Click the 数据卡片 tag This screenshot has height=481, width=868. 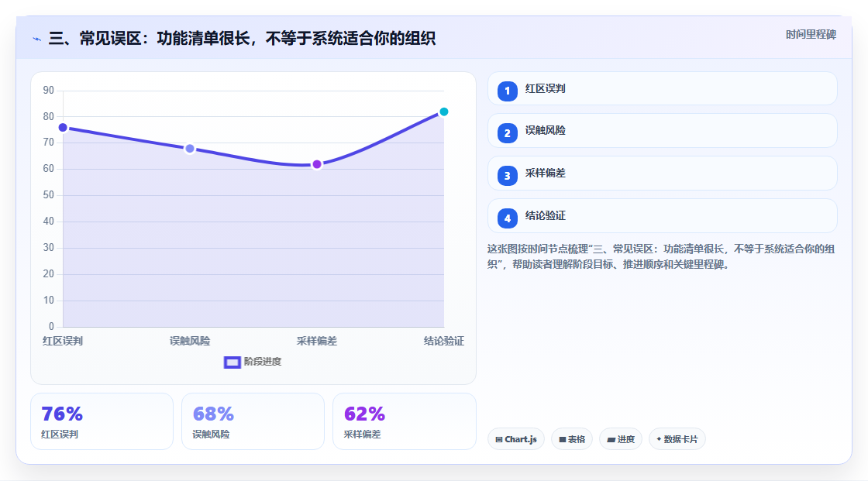[x=677, y=439]
